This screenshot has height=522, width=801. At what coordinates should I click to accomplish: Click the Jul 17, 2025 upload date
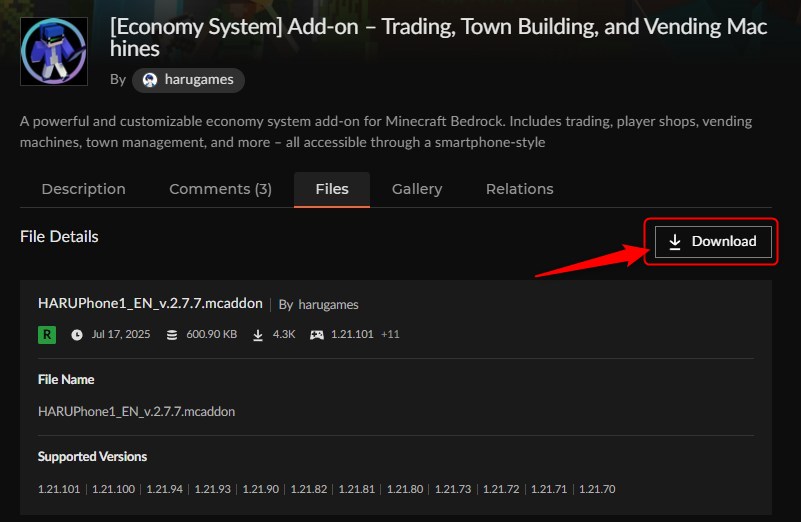click(121, 334)
